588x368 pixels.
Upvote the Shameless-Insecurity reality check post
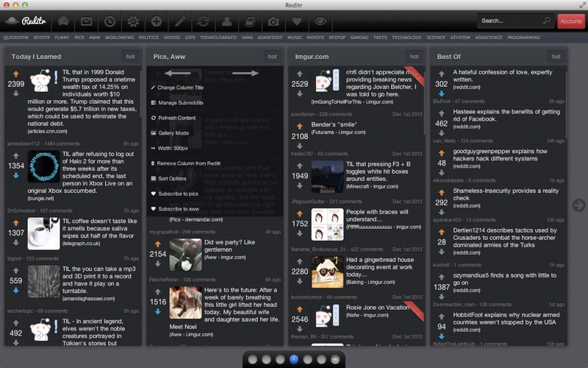tap(442, 192)
